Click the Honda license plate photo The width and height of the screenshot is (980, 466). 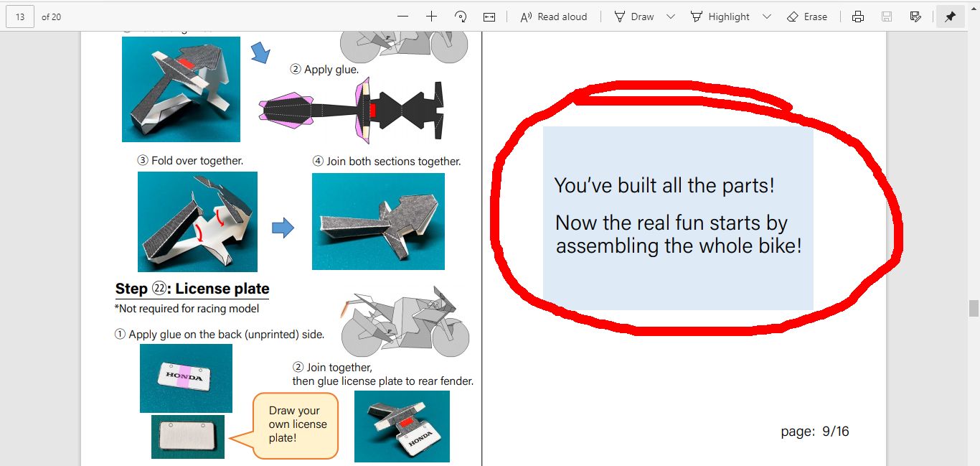click(x=186, y=378)
